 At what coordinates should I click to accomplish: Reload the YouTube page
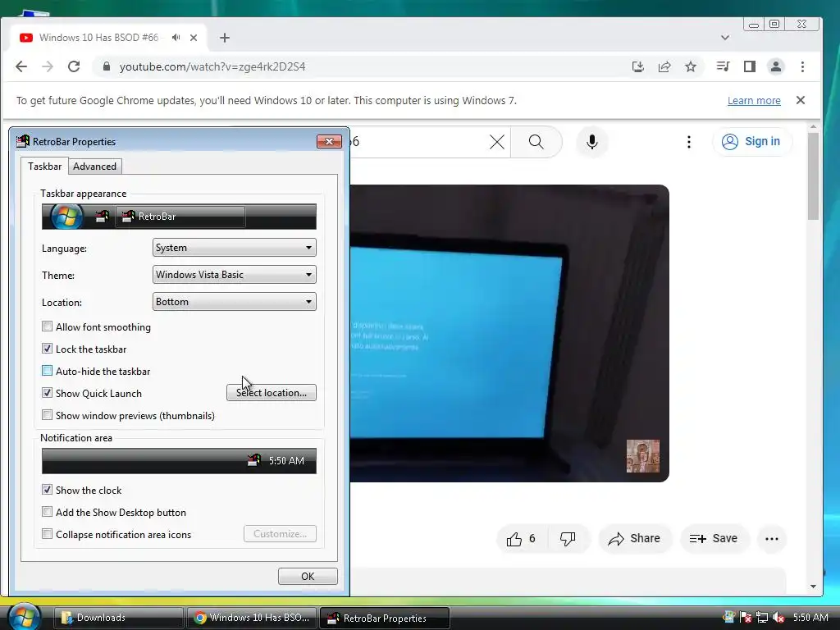click(x=74, y=66)
